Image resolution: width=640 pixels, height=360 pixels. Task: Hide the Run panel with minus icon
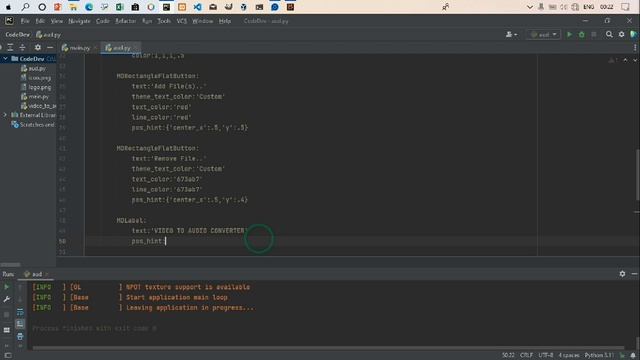pyautogui.click(x=634, y=274)
